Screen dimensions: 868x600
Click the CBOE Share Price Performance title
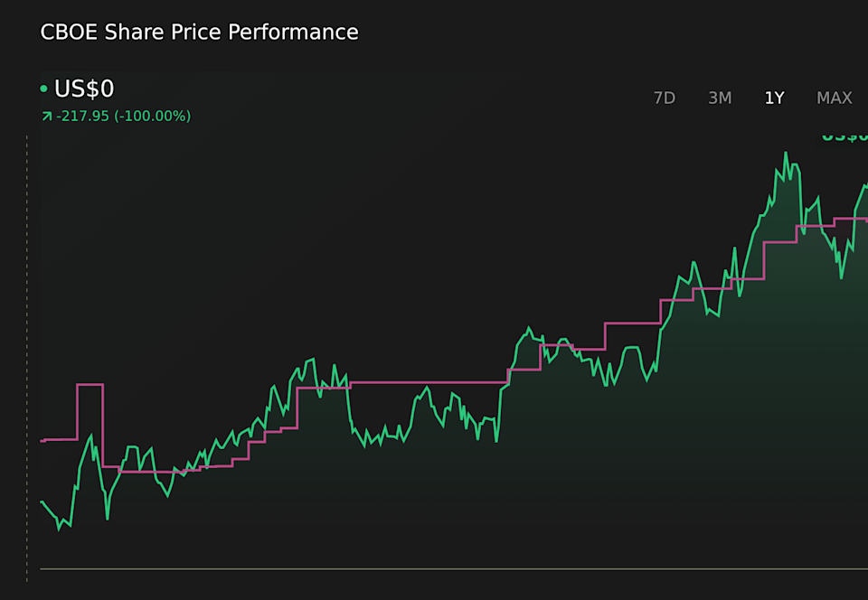(x=199, y=32)
